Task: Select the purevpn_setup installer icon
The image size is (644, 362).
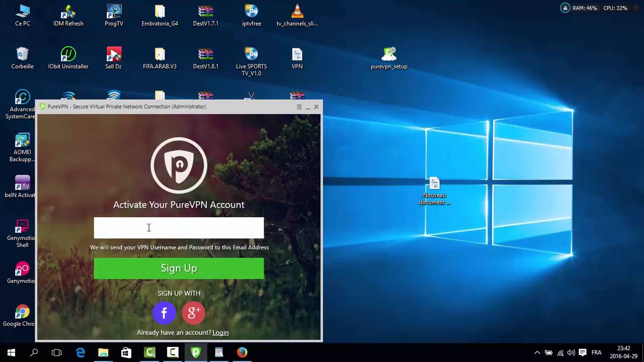Action: pos(389,58)
